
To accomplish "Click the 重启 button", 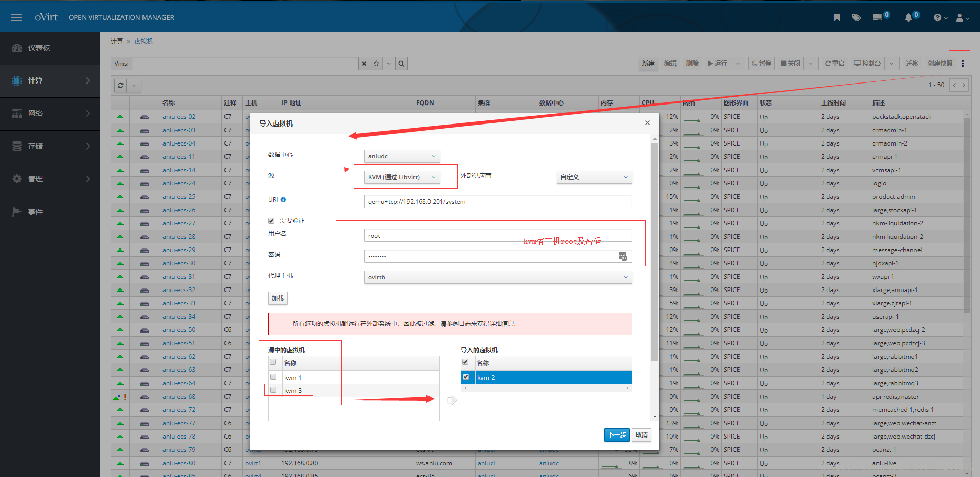I will pos(834,64).
